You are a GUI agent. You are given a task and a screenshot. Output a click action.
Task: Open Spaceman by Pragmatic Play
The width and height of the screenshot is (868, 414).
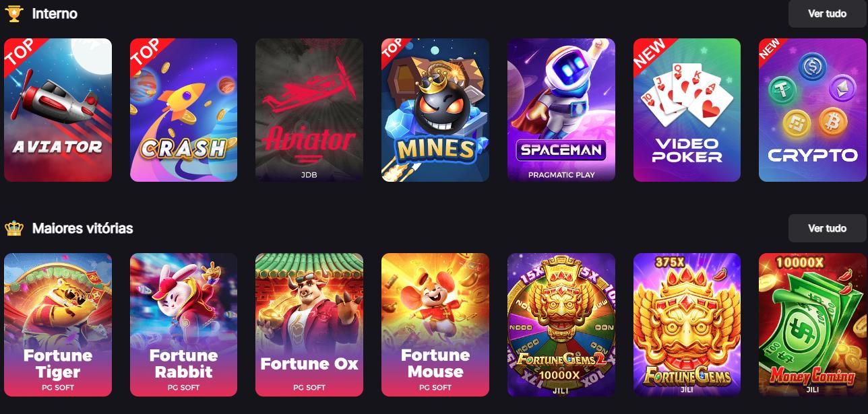pyautogui.click(x=561, y=110)
